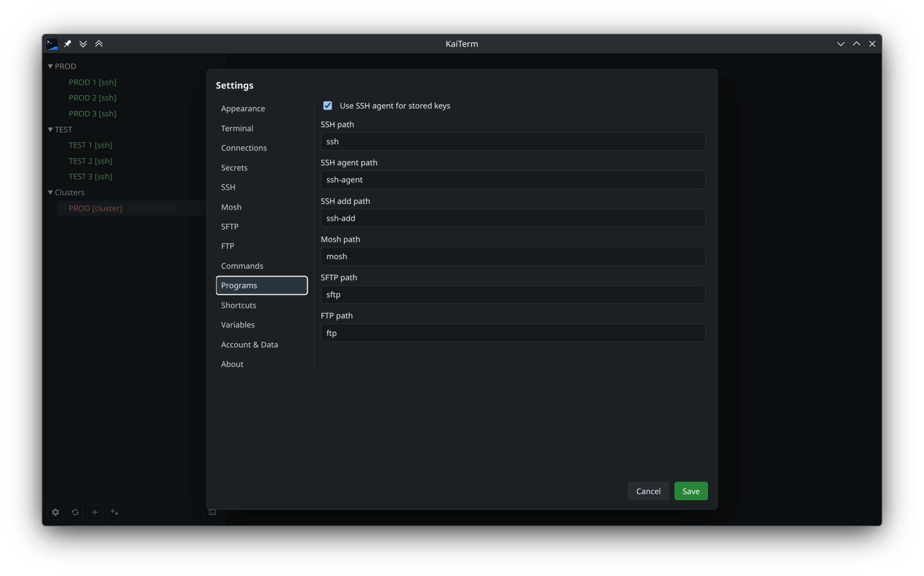Open SFTP settings section
924x576 pixels.
(x=262, y=226)
